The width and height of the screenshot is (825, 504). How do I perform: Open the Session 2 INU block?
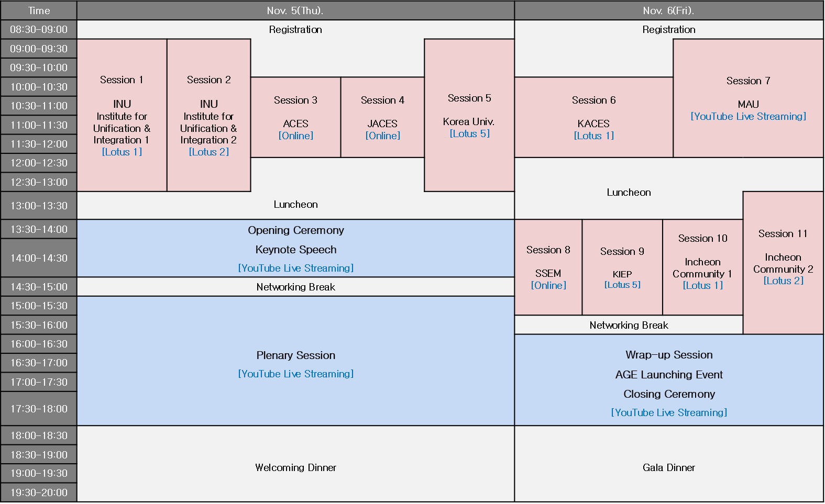(x=208, y=115)
